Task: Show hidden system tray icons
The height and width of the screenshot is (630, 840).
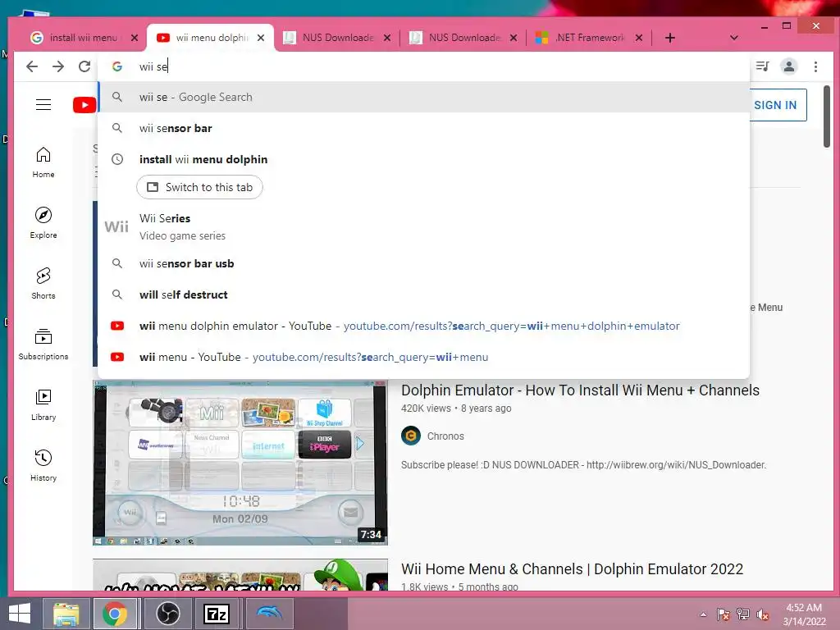Action: [703, 614]
